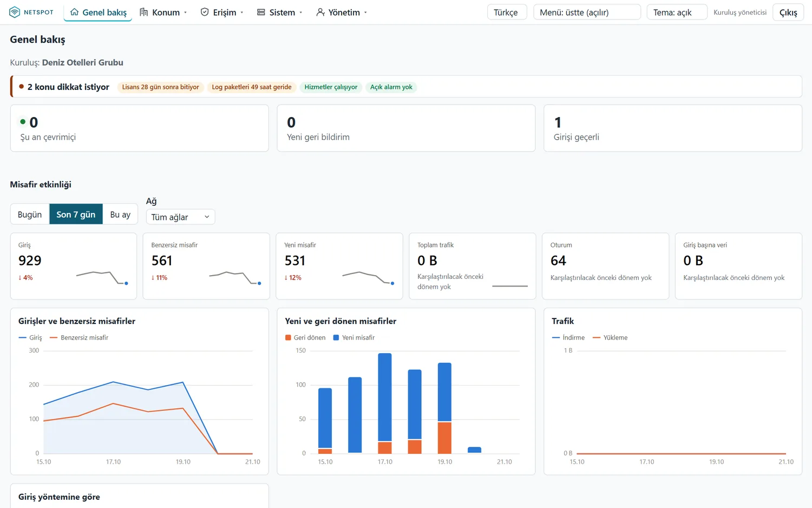Expand the Yönetim menu
Viewport: 812px width, 508px height.
(x=342, y=12)
